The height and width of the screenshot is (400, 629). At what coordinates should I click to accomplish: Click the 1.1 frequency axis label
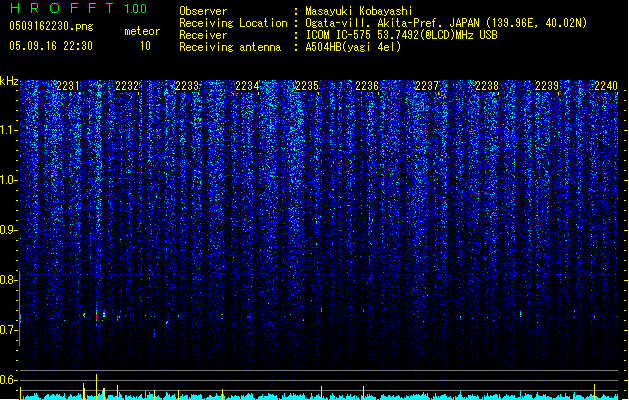(9, 130)
